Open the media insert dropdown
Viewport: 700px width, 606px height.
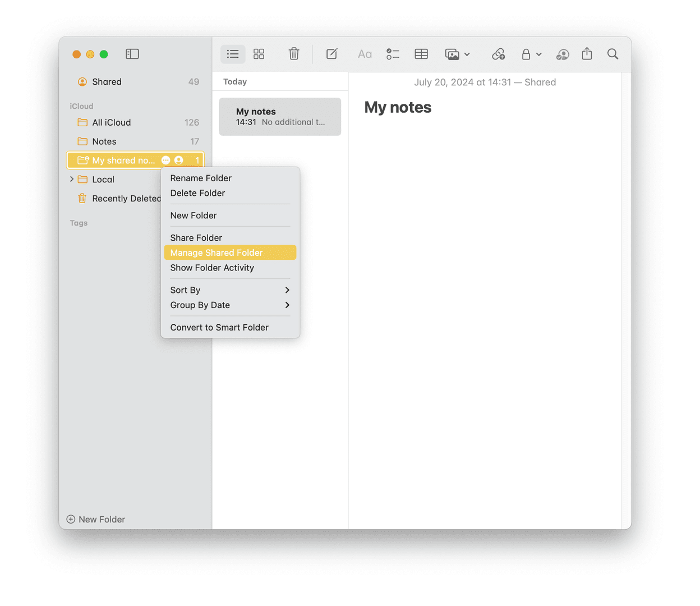(457, 54)
